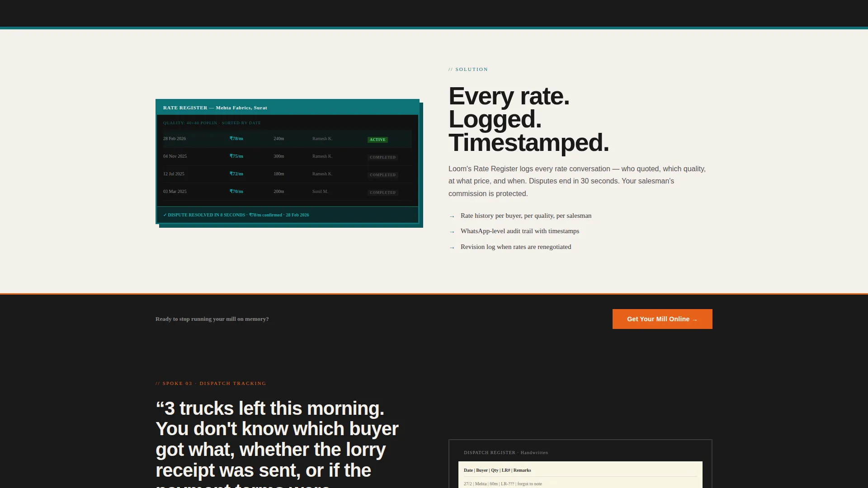Click Ramesh K. in the 12 Jul 2025 row
This screenshot has width=868, height=488.
(x=322, y=174)
